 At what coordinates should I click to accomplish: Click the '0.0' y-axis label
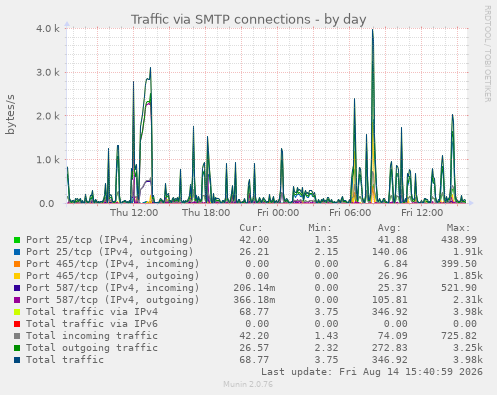coord(46,203)
